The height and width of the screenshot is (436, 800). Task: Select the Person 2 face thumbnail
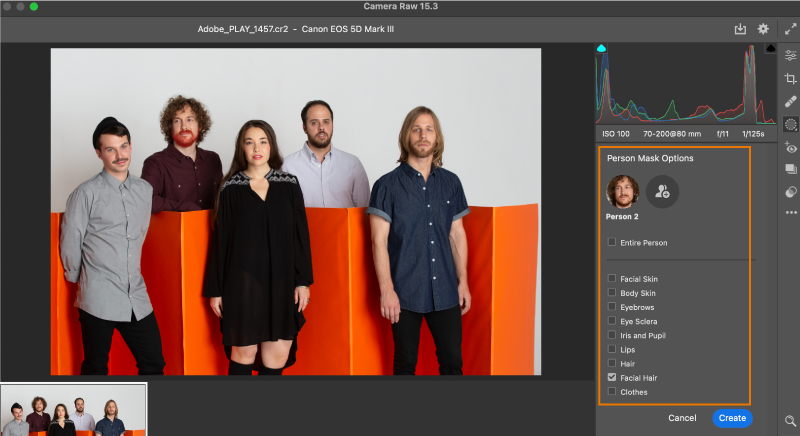(x=622, y=192)
